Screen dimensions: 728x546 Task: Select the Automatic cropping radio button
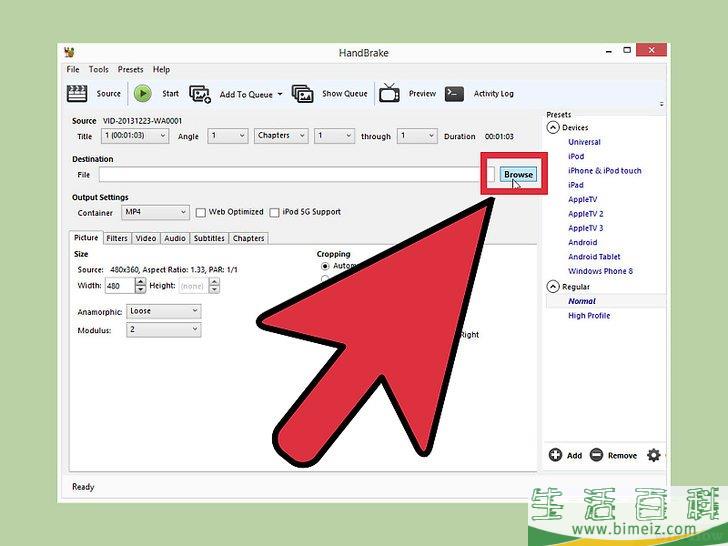pos(325,266)
